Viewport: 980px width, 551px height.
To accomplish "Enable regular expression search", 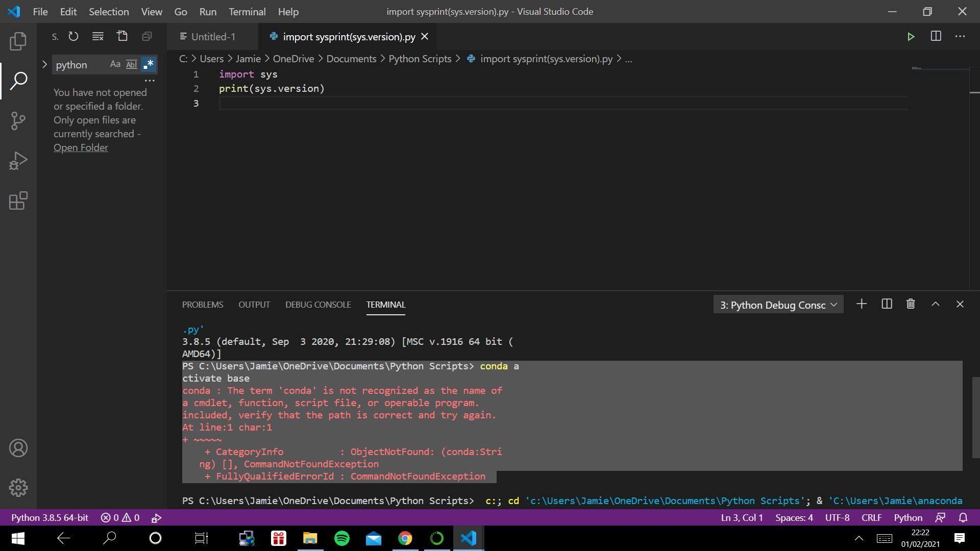I will [148, 64].
